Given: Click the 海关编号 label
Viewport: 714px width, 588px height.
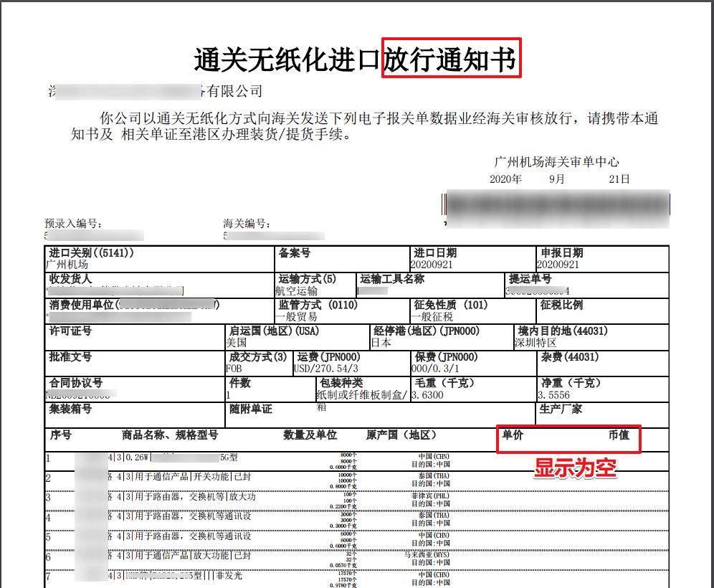Looking at the screenshot, I should (x=247, y=223).
